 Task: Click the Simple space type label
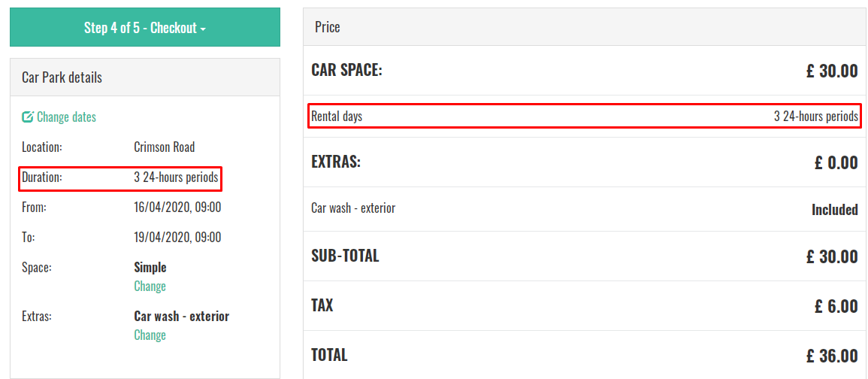(150, 268)
